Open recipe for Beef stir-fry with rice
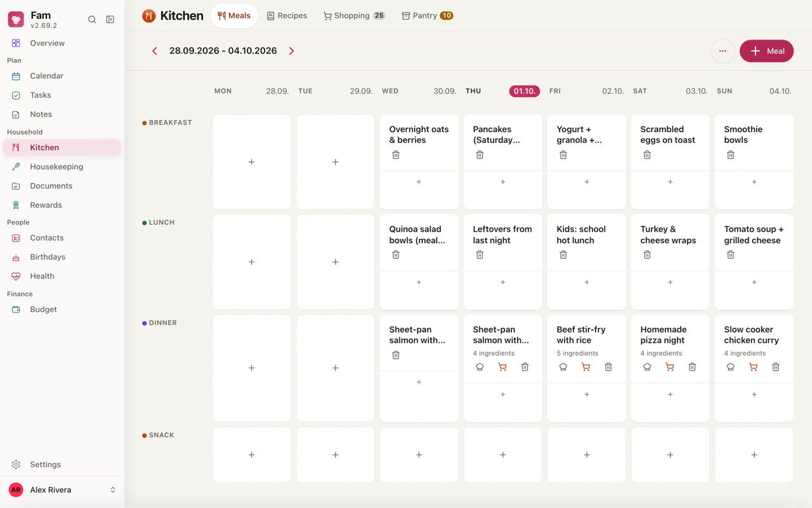This screenshot has width=812, height=508. pyautogui.click(x=563, y=367)
